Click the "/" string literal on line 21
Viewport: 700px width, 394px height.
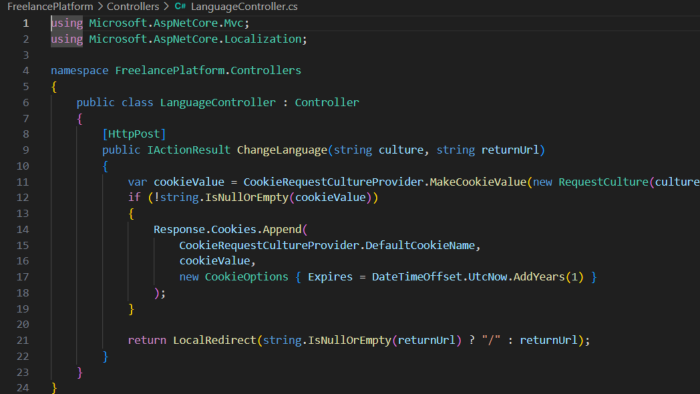[491, 340]
